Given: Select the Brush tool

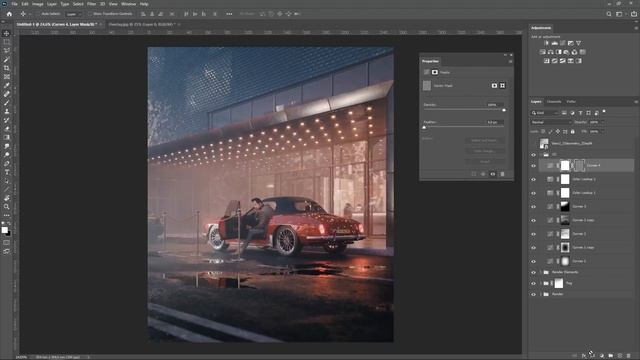Looking at the screenshot, I should tap(7, 102).
